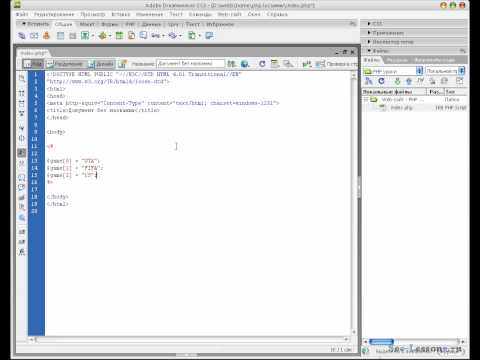This screenshot has width=480, height=360.
Task: Open Media dropdown arrow in Insert bar
Action: [110, 36]
